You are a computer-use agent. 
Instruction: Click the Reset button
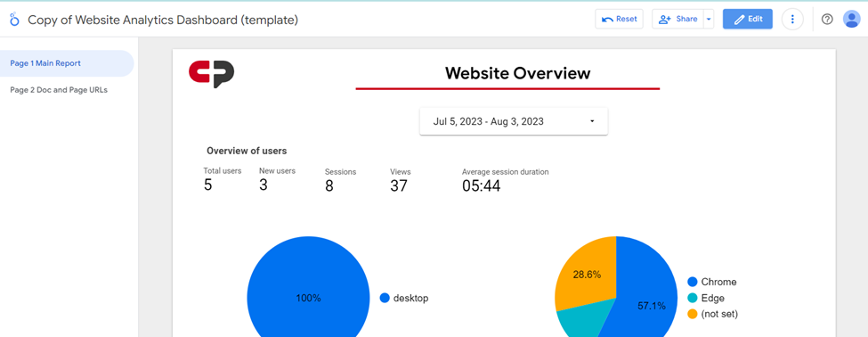[619, 19]
